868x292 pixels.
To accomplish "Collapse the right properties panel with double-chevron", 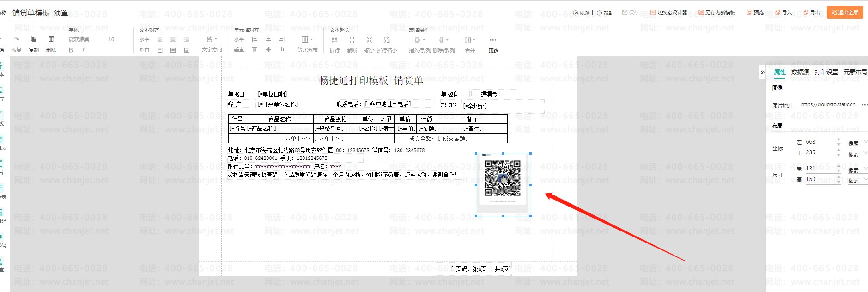I will [762, 72].
